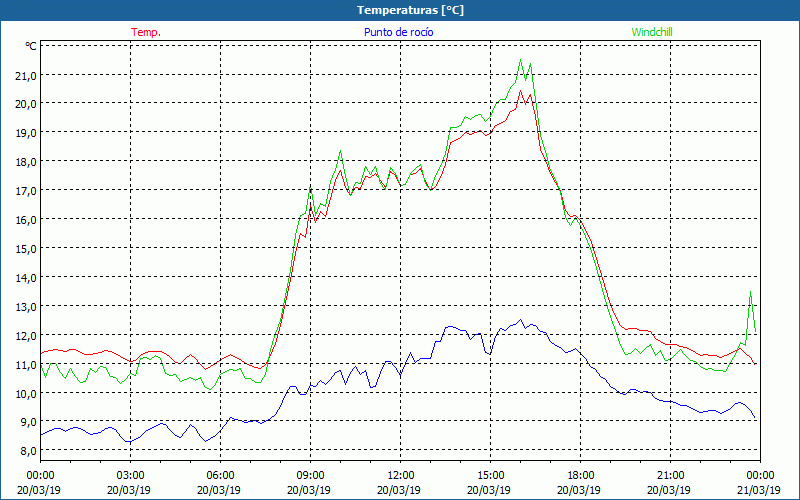Click the green Windchill spike before midnight

tap(750, 292)
